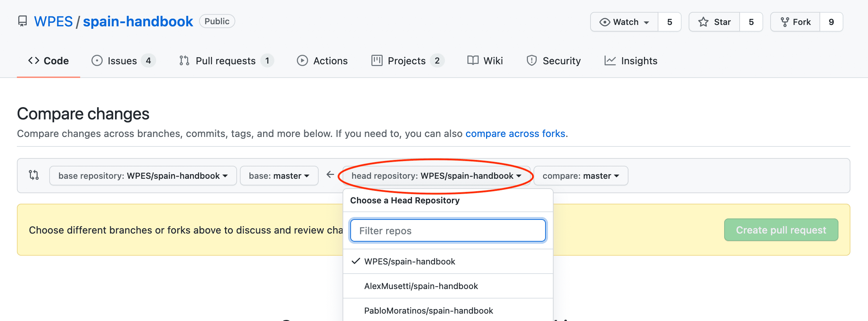The height and width of the screenshot is (321, 868).
Task: Select PabloMoratinos/spain-handbook as head repository
Action: pyautogui.click(x=448, y=310)
